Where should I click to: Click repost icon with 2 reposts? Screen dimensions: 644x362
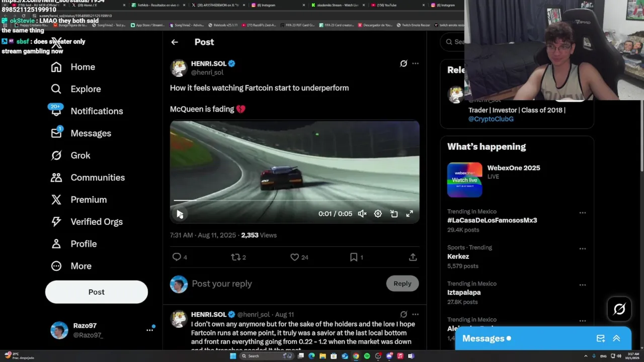[238, 257]
